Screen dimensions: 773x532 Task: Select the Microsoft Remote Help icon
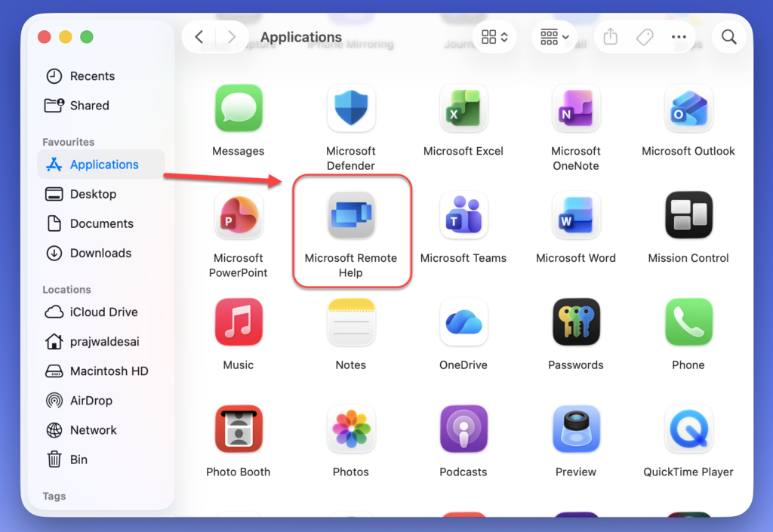click(x=351, y=215)
